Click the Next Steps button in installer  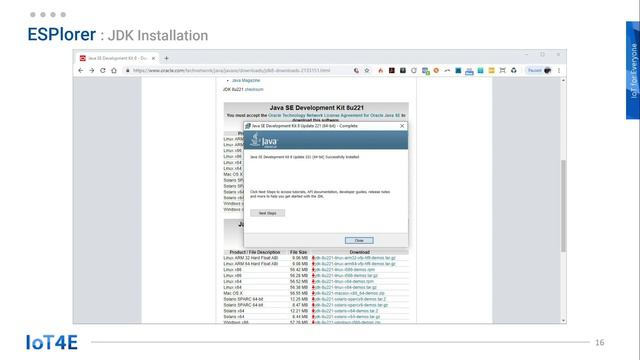pos(267,213)
